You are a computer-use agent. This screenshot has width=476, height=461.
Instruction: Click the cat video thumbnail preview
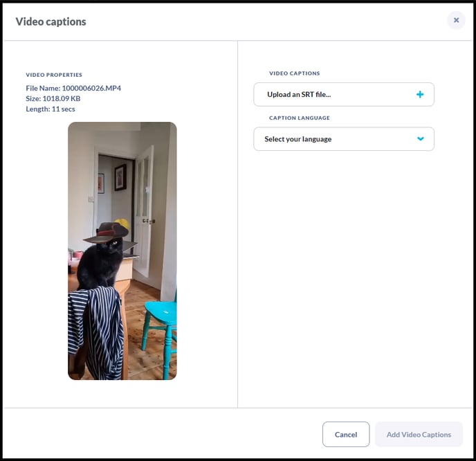[122, 251]
